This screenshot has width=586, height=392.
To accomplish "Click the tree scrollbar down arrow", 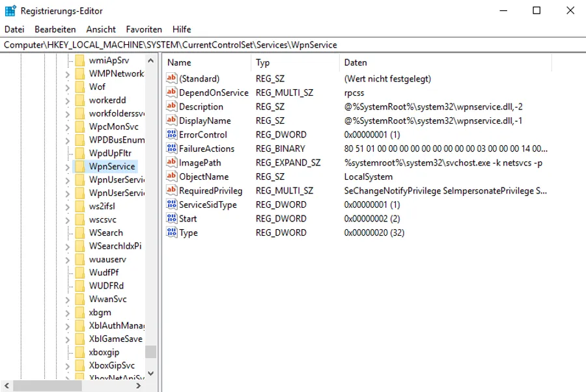I will click(150, 373).
